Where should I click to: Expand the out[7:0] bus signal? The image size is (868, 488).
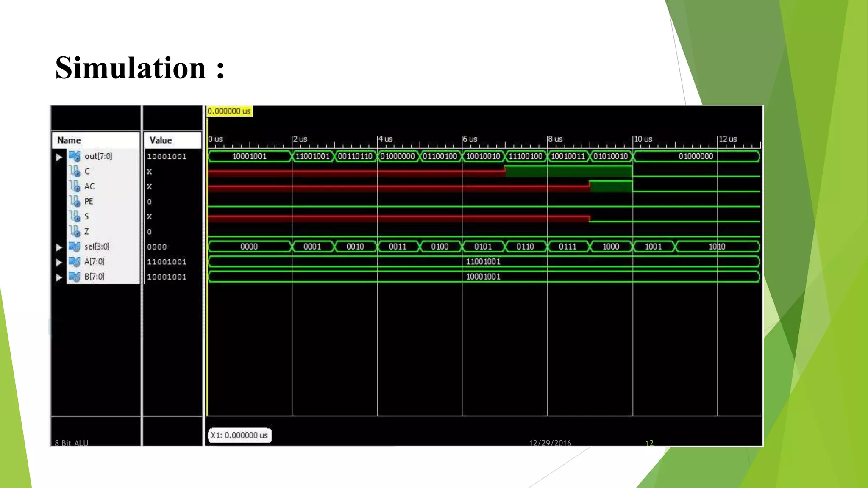tap(59, 157)
